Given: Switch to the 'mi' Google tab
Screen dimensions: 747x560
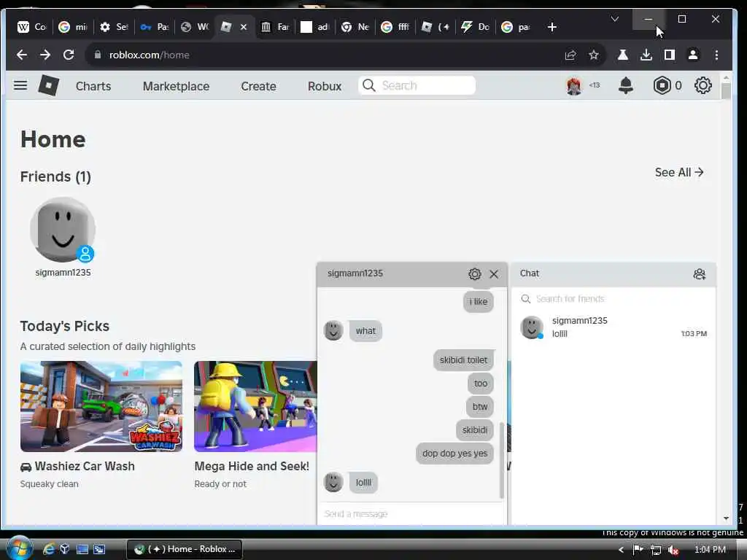Looking at the screenshot, I should coord(73,27).
